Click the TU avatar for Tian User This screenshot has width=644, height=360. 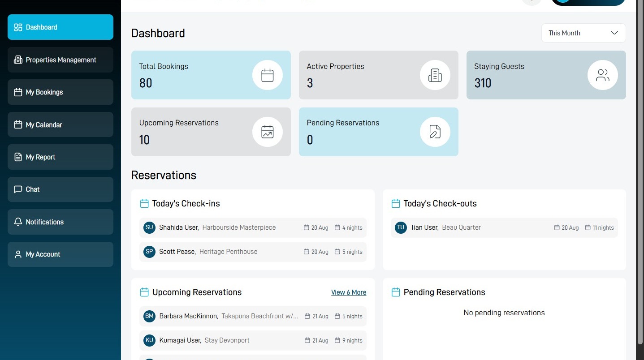pos(401,227)
